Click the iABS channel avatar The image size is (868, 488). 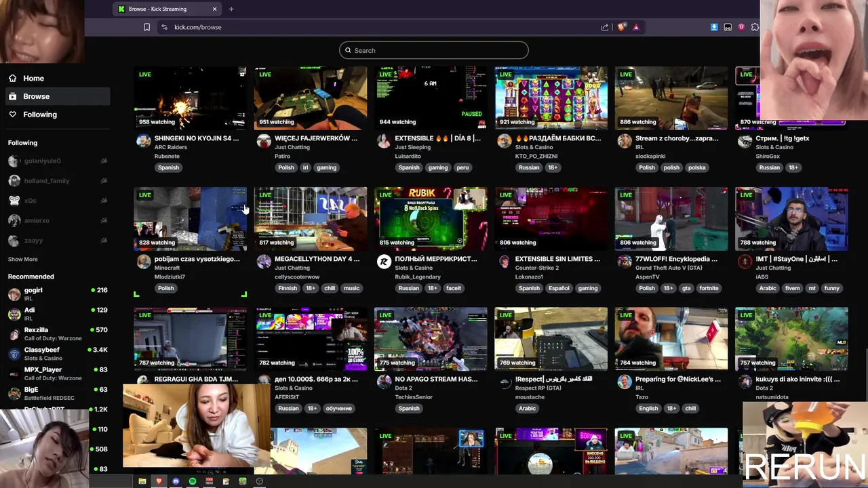point(745,262)
